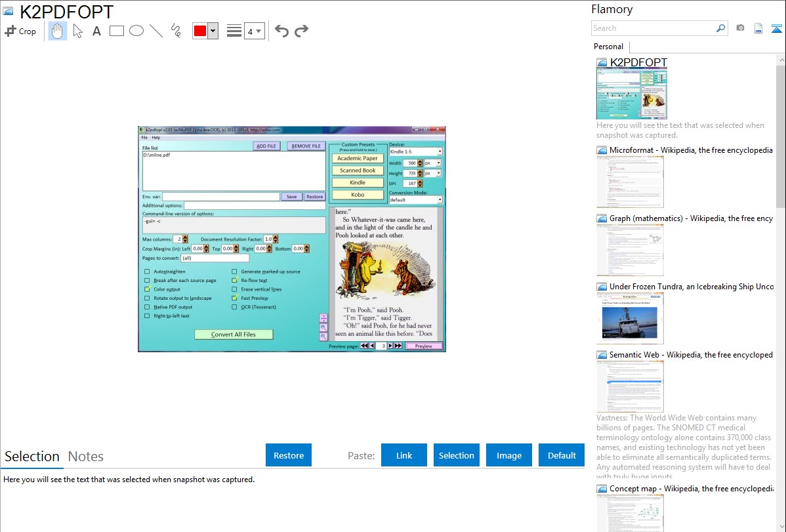Viewport: 786px width, 532px height.
Task: Click the Paste Image button
Action: pyautogui.click(x=508, y=455)
